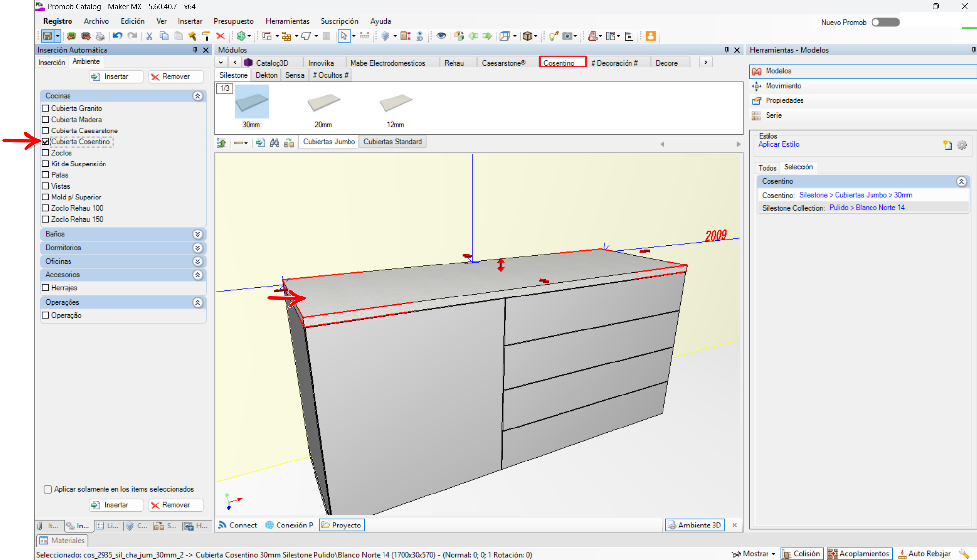The width and height of the screenshot is (977, 560).
Task: Click the Aplicar Estilo link
Action: 778,144
